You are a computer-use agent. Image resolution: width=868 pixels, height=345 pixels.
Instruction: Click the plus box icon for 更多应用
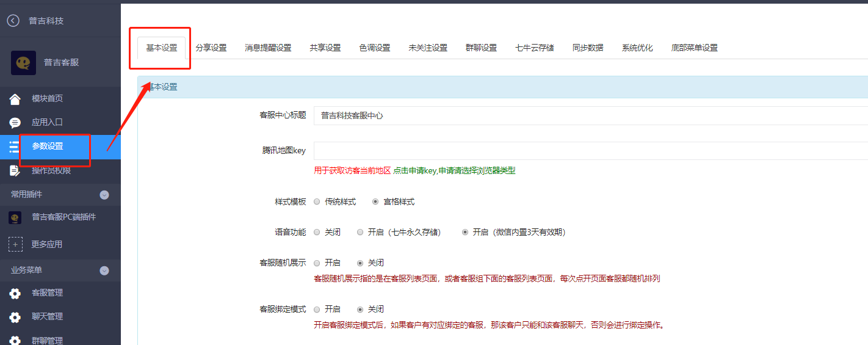coord(15,244)
